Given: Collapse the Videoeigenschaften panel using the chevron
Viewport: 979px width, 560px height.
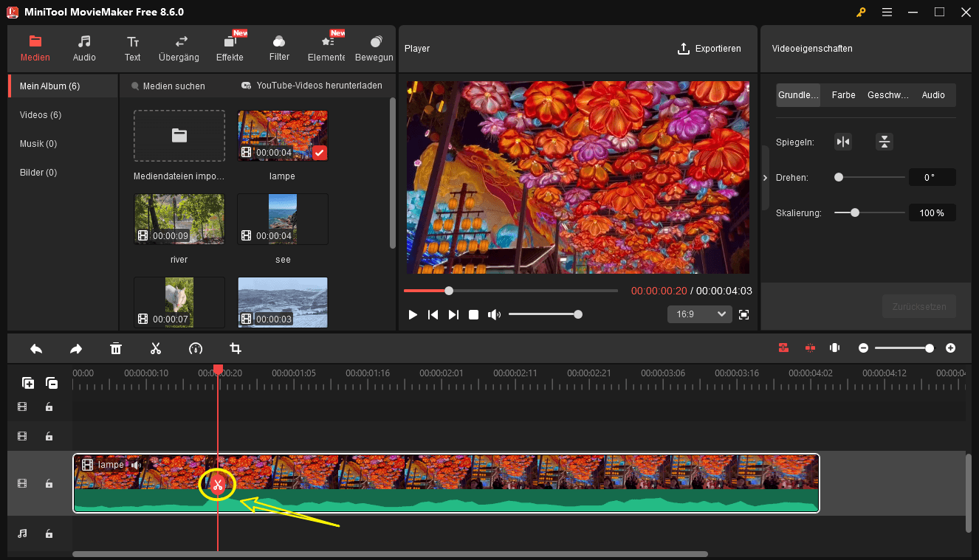Looking at the screenshot, I should (x=765, y=177).
